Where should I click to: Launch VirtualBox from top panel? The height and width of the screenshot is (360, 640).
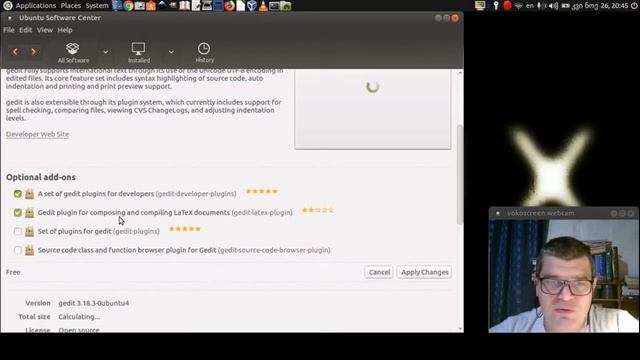[x=252, y=6]
